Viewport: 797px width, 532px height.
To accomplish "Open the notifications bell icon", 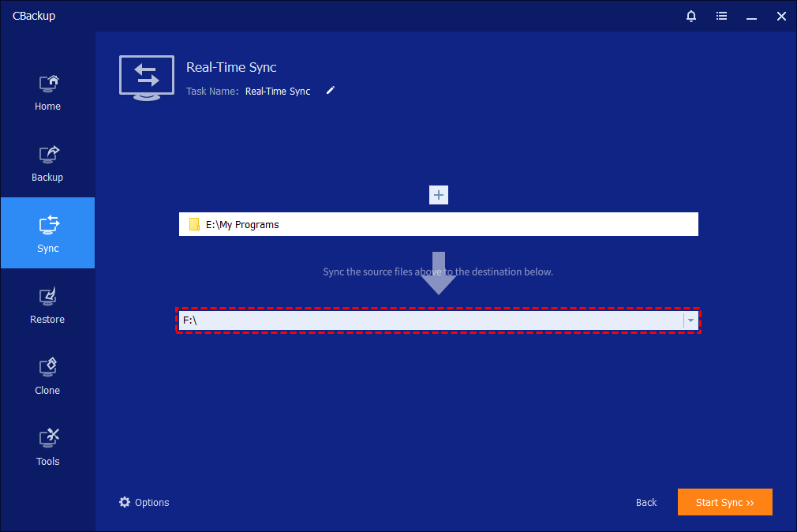I will (691, 16).
